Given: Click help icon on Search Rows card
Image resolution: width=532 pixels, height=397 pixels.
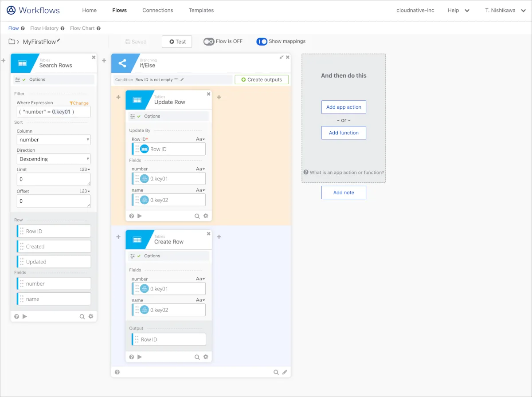Looking at the screenshot, I should click(x=16, y=316).
